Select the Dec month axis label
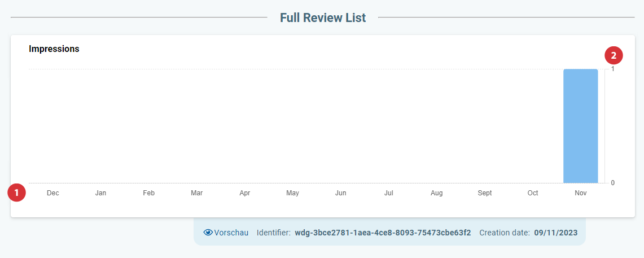The width and height of the screenshot is (644, 258). tap(53, 193)
